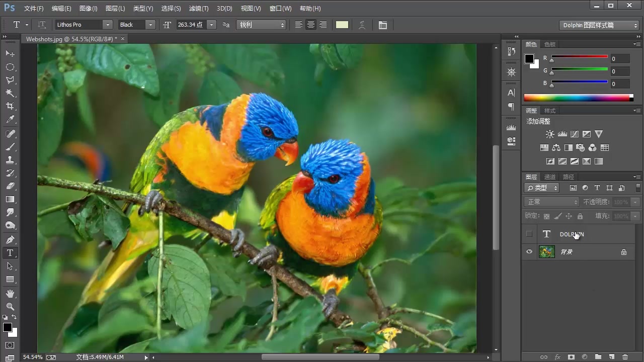Select the Zoom tool

point(10,306)
